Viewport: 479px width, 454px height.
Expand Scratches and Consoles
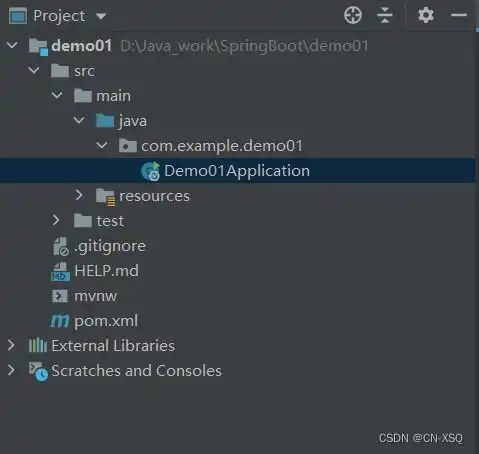pos(11,370)
